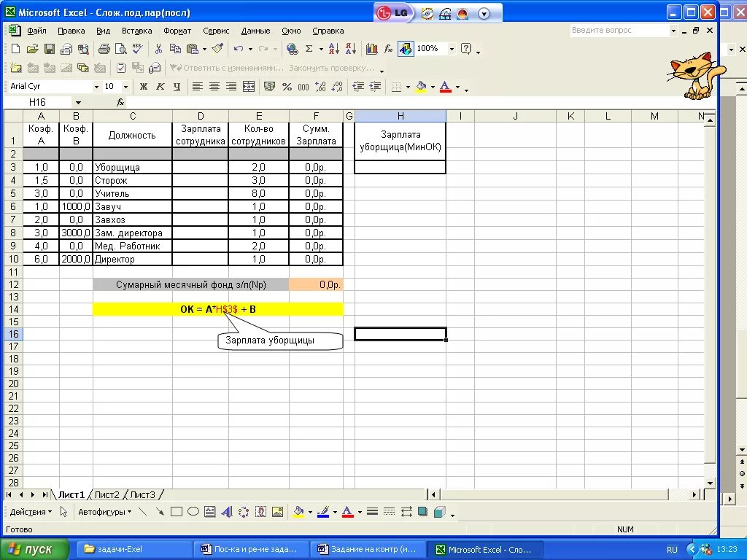
Task: Open the font size dropdown
Action: click(x=125, y=87)
